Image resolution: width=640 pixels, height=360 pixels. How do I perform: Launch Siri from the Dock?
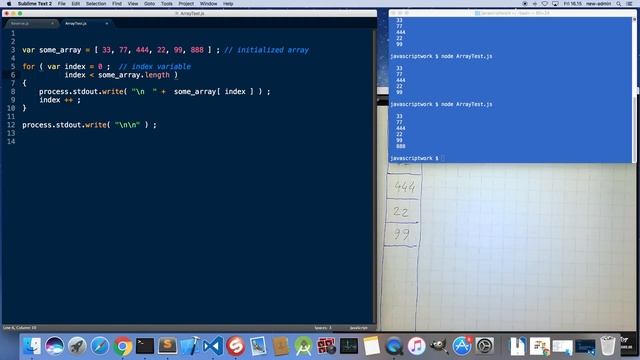[54, 346]
